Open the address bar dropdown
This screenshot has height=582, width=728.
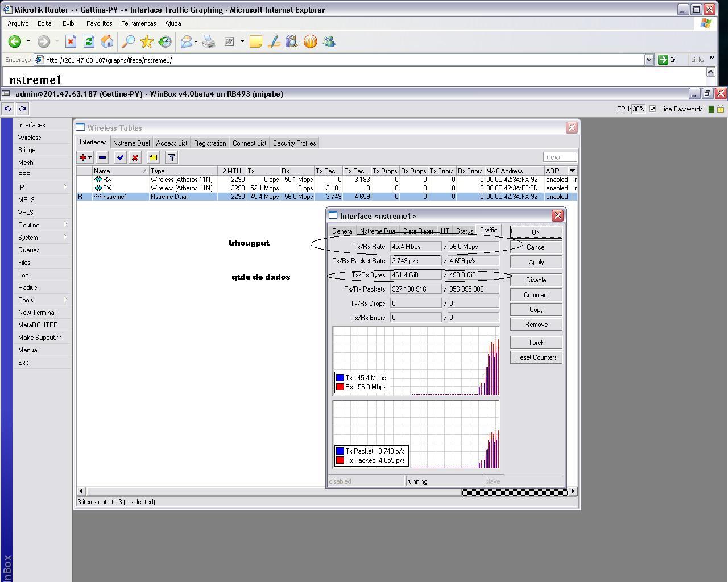click(649, 60)
